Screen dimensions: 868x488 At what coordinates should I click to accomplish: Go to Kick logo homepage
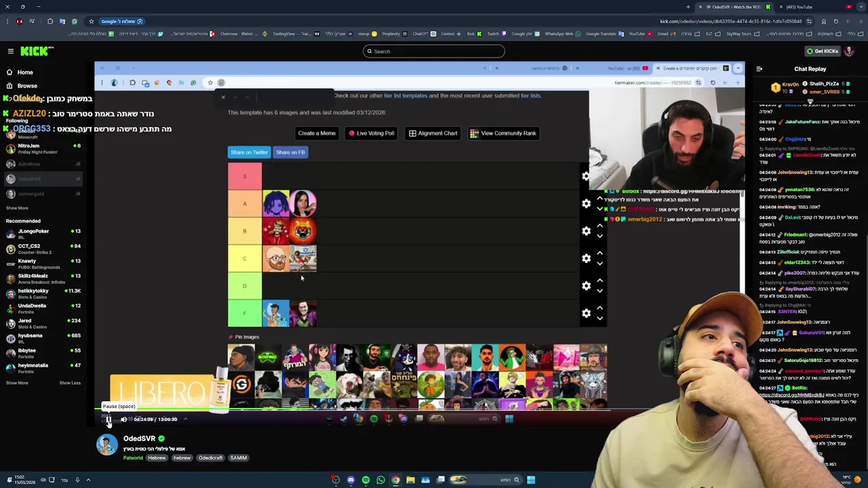coord(37,51)
